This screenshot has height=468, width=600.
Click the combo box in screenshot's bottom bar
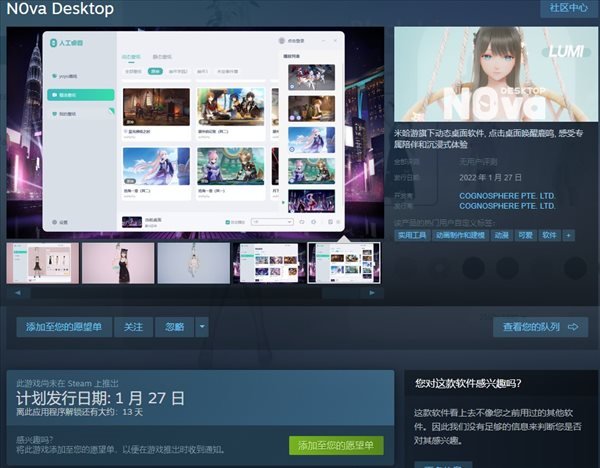click(272, 222)
